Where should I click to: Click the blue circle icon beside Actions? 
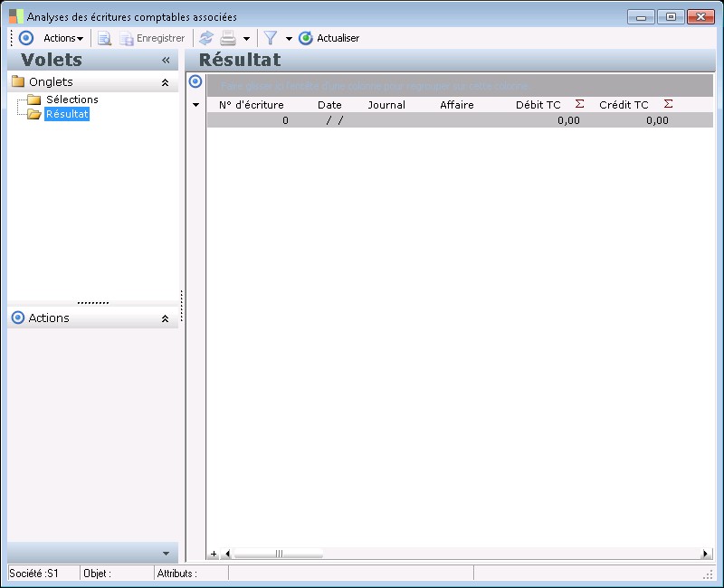tap(25, 38)
